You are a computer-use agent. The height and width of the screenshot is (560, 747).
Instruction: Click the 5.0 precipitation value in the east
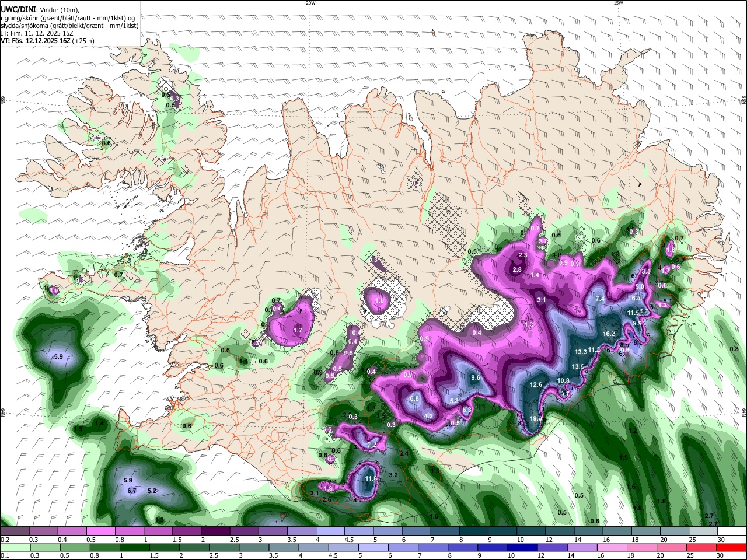point(640,286)
